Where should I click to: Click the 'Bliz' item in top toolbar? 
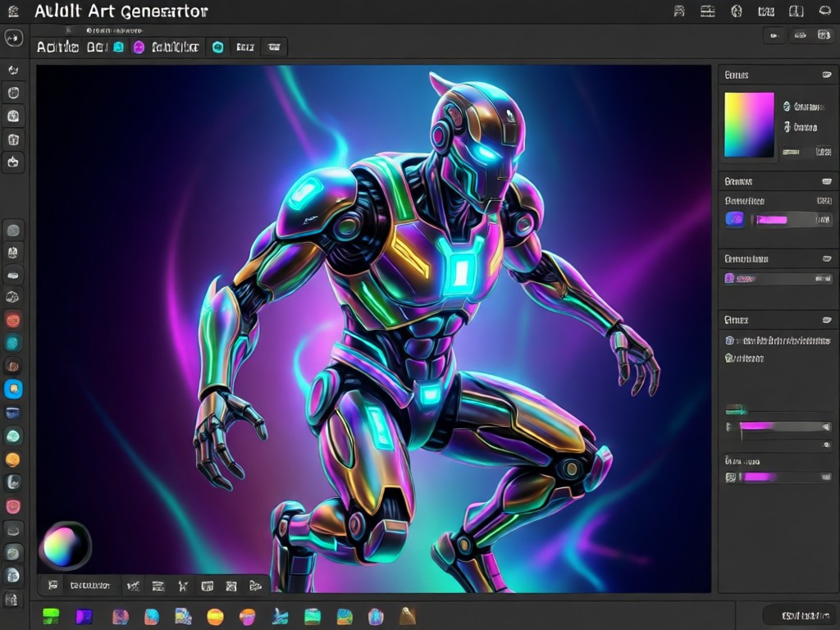click(x=245, y=47)
